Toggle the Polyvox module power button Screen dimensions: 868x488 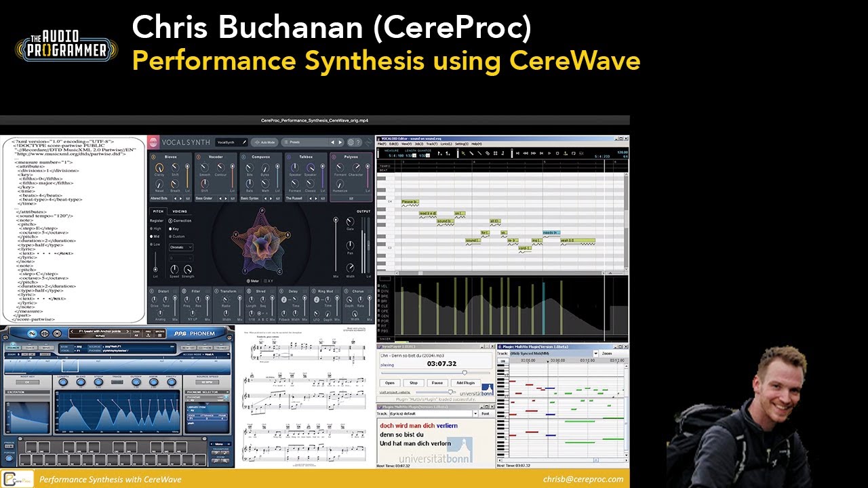pos(334,157)
